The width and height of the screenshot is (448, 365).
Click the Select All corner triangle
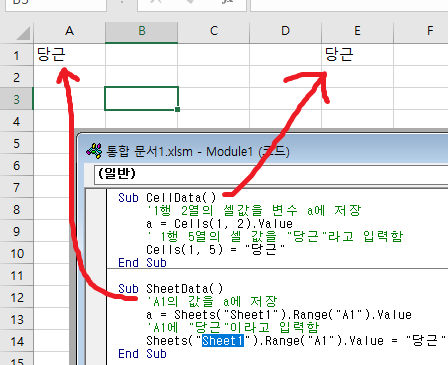23,33
